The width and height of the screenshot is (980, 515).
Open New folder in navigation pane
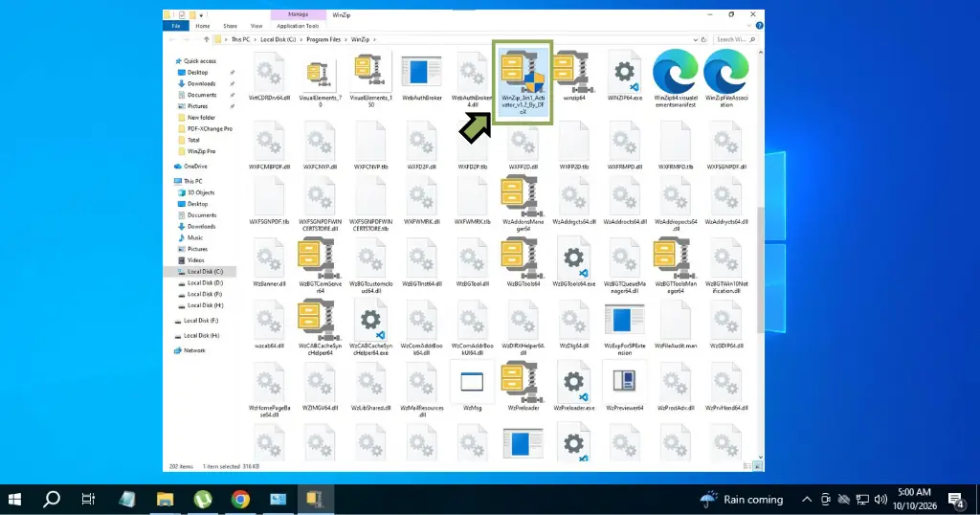[x=201, y=118]
